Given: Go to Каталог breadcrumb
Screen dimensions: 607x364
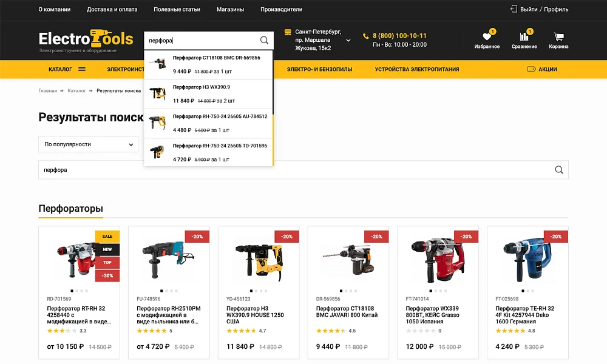Looking at the screenshot, I should [76, 90].
